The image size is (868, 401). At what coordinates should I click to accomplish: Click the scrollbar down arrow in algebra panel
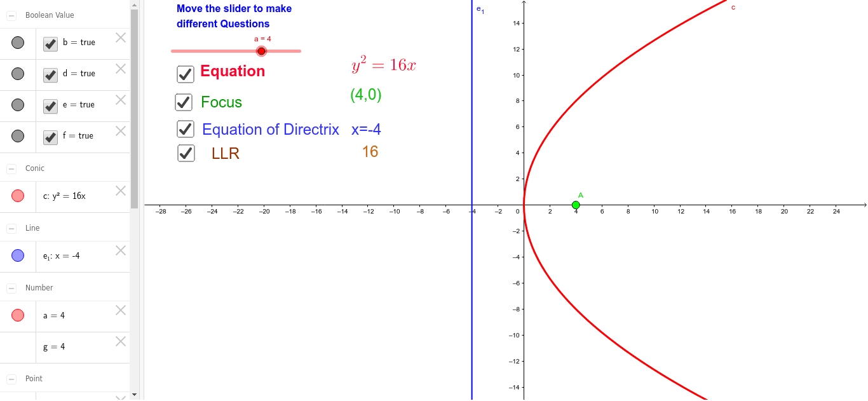[x=134, y=395]
